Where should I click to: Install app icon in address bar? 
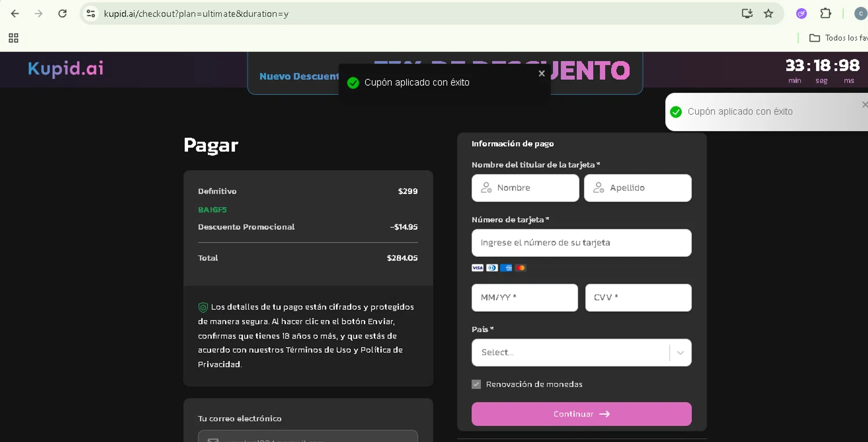(x=747, y=13)
